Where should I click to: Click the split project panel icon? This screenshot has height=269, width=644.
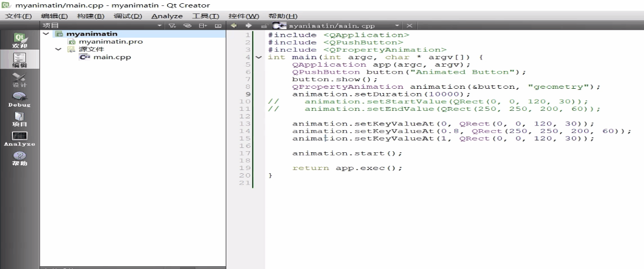coord(203,25)
